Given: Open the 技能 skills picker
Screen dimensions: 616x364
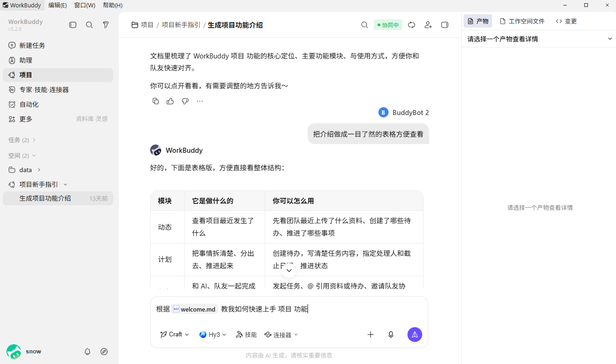Looking at the screenshot, I should click(x=246, y=335).
